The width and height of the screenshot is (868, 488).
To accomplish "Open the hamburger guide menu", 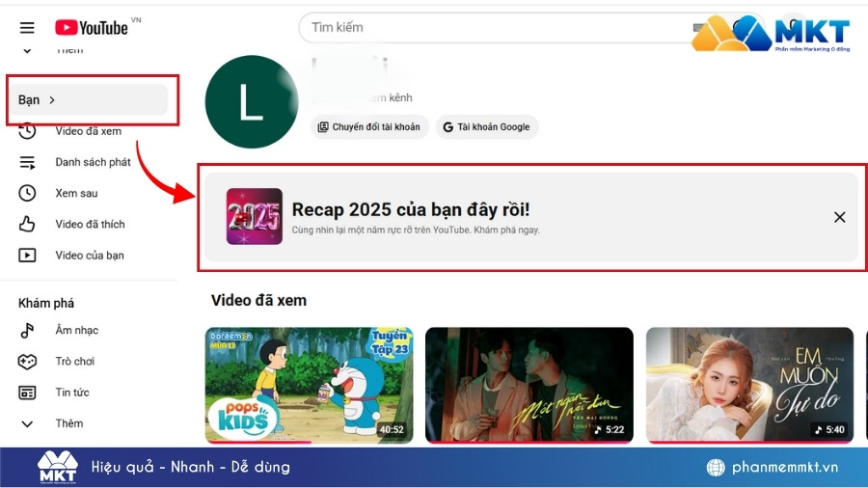I will [27, 28].
